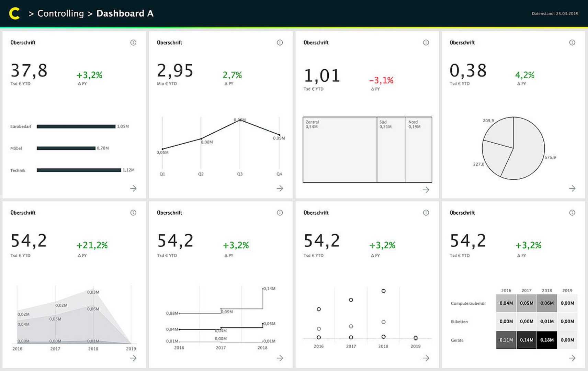Click info icon on the 1,01 treemap card
The image size is (588, 371).
tap(426, 43)
